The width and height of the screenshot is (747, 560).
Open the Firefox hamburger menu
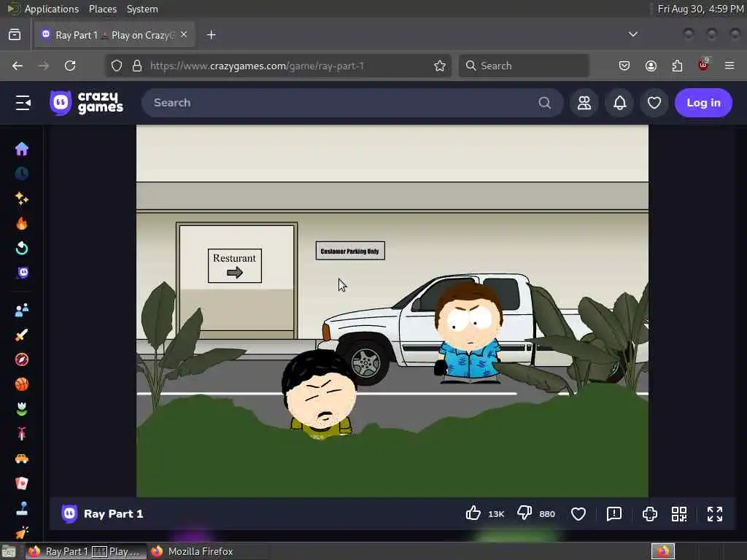[x=729, y=66]
